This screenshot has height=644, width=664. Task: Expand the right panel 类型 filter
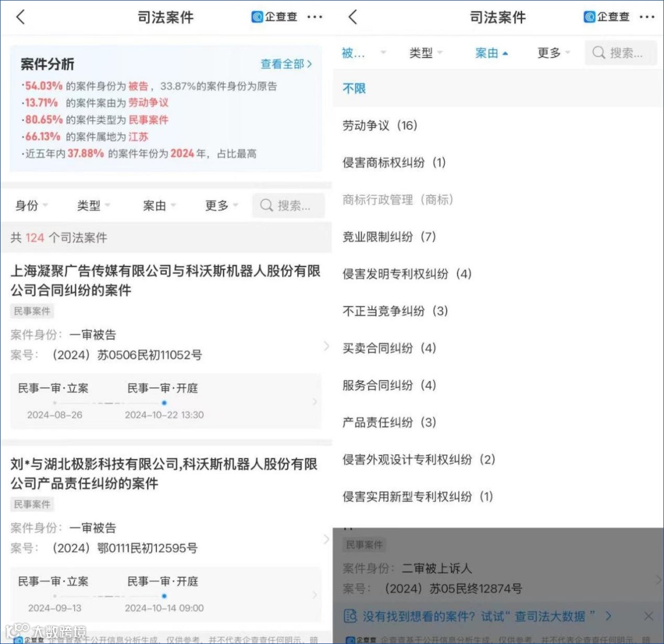[425, 52]
